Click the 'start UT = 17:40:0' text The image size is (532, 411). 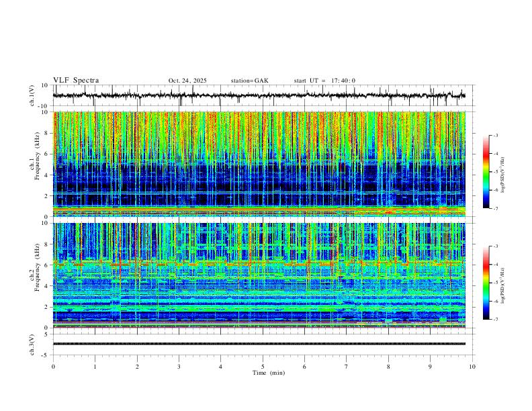point(324,81)
